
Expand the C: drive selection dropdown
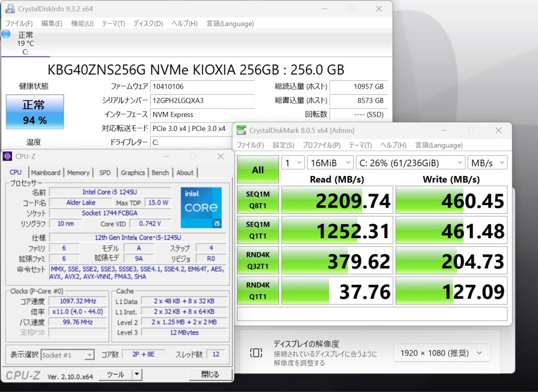(x=410, y=163)
